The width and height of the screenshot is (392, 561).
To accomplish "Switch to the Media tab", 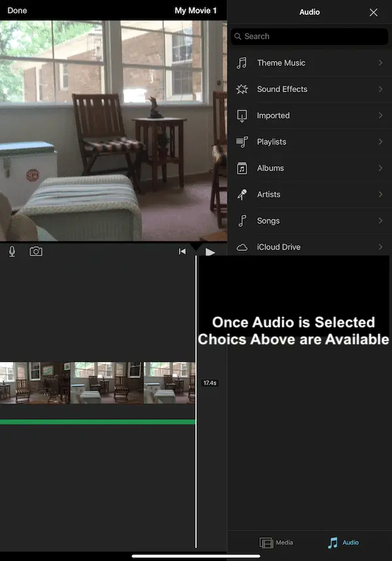I will click(276, 543).
